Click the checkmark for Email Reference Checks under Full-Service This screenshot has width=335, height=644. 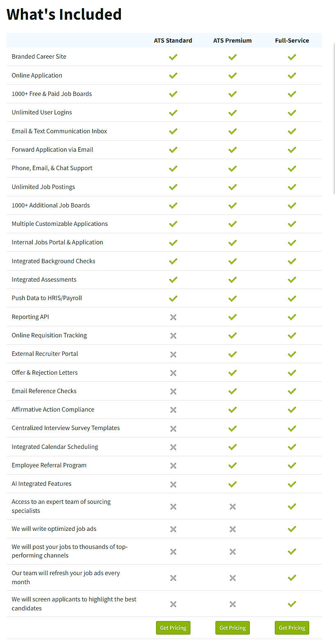[x=292, y=391]
